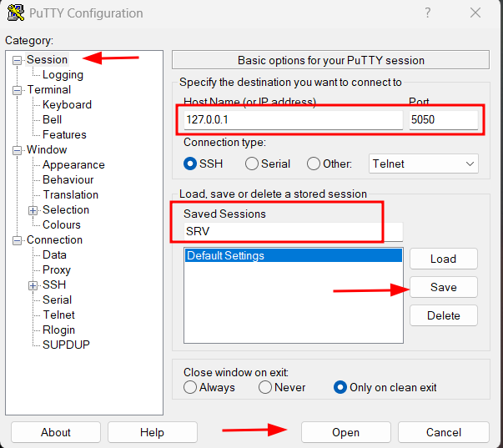This screenshot has height=448, width=503.
Task: Close the PuTTY Configuration window
Action: pos(475,13)
